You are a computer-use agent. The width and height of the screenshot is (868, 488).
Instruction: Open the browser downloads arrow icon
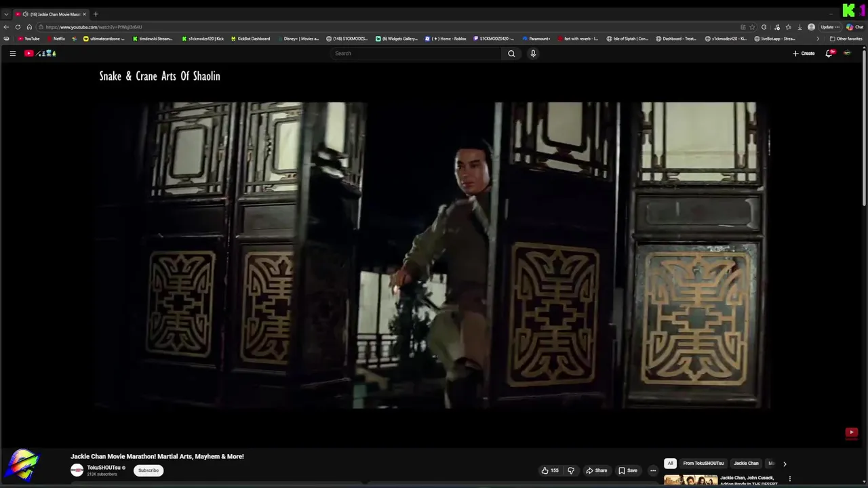coord(800,27)
